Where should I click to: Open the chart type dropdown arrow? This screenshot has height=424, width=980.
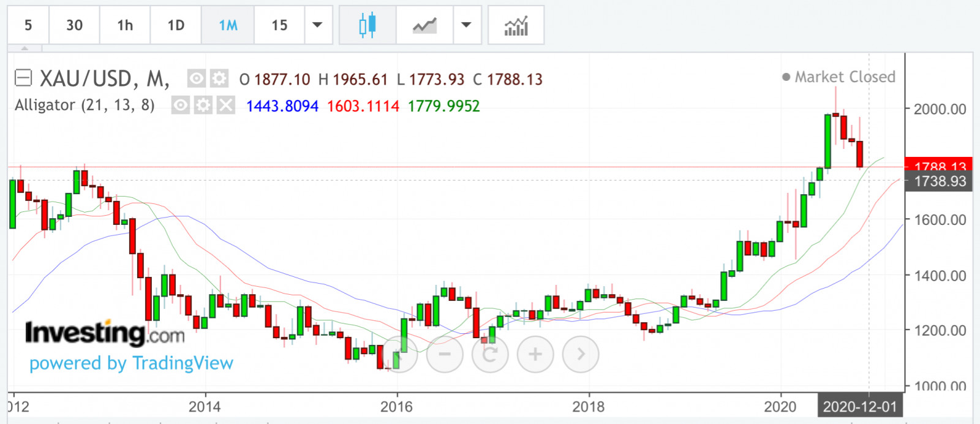467,25
